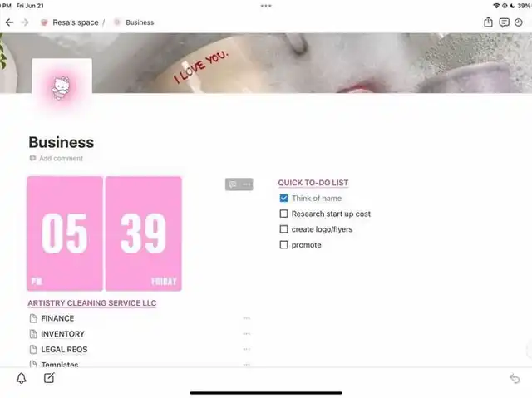Check the create logo/flyers item
532x398 pixels.
(x=283, y=229)
